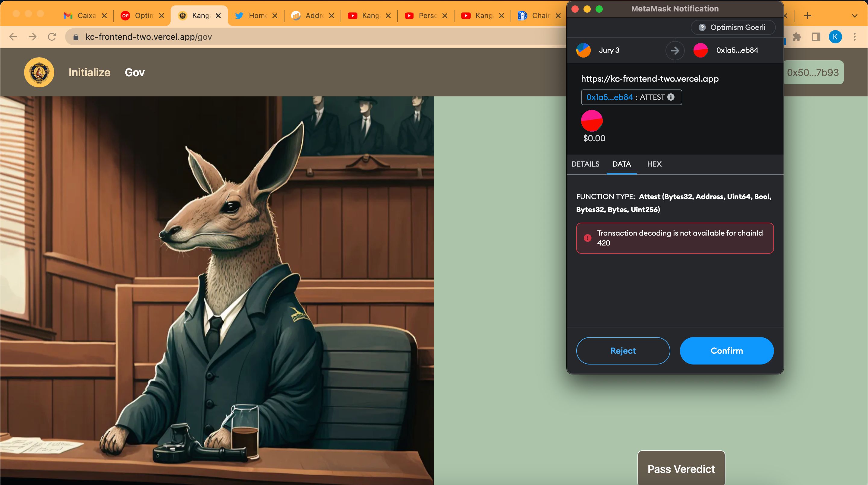Close the Chain tab
The width and height of the screenshot is (868, 485).
pyautogui.click(x=558, y=15)
